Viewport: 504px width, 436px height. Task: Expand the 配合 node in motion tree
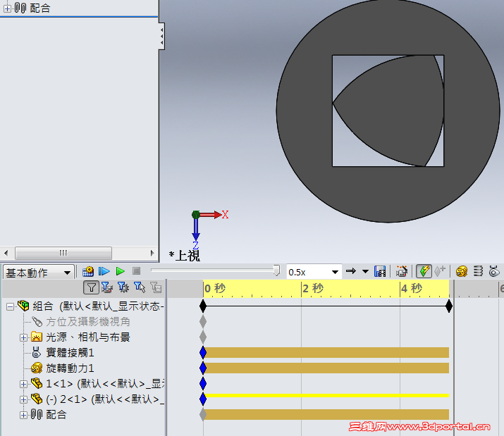tap(23, 415)
